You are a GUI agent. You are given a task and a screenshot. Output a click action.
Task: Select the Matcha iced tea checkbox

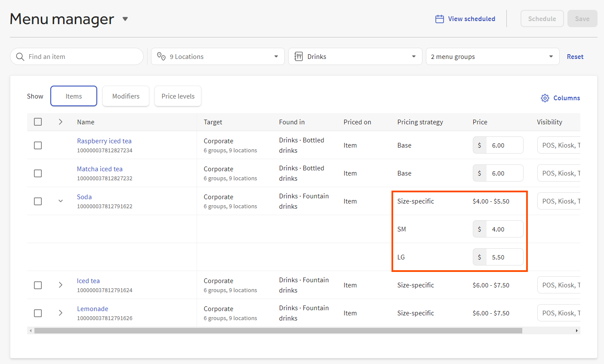click(x=38, y=173)
